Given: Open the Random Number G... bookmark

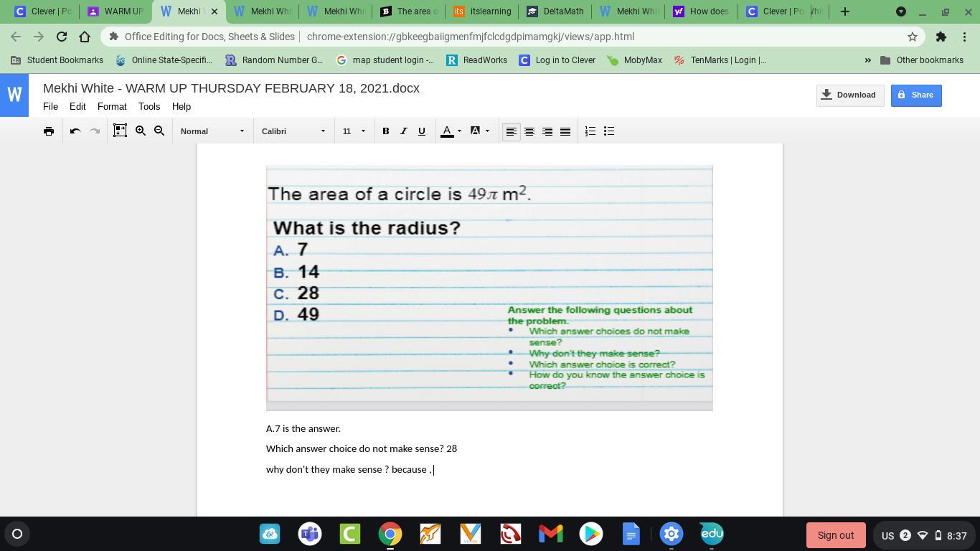Looking at the screenshot, I should 274,60.
